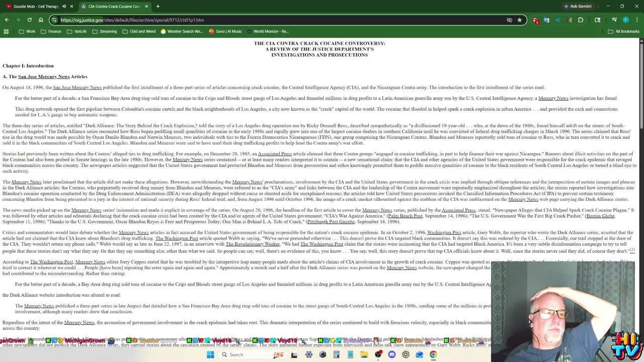644x362 pixels.
Task: Close the CIA-Contra-Crack Cocaine tab
Action: pos(146,7)
